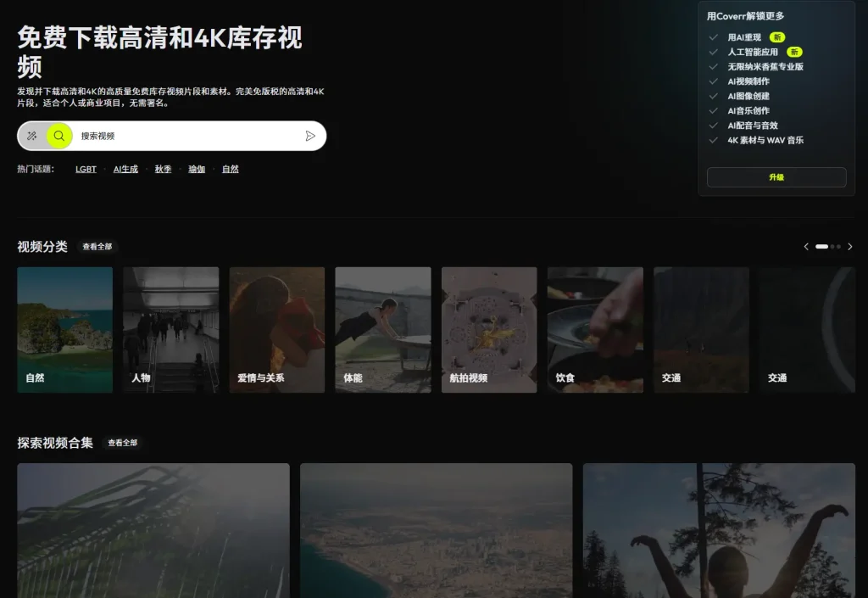868x598 pixels.
Task: Open the LGBT hot topic link
Action: [86, 169]
